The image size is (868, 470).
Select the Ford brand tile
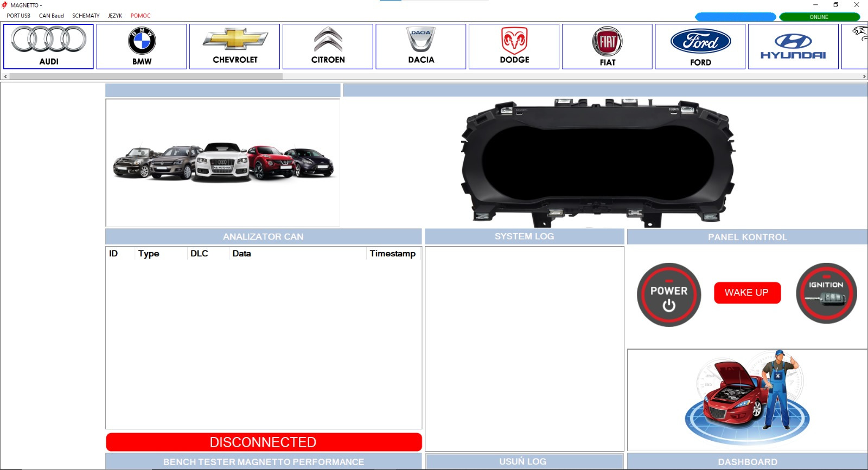[x=700, y=47]
